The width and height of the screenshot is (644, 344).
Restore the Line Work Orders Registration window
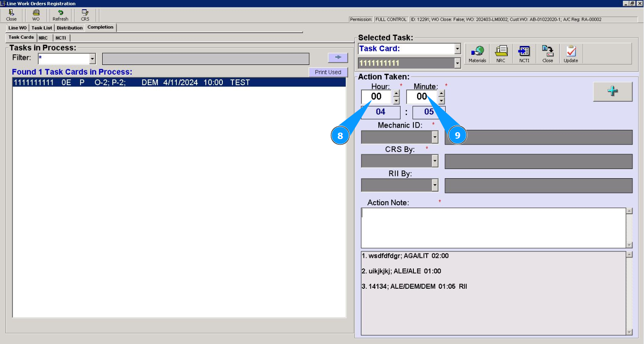[633, 3]
